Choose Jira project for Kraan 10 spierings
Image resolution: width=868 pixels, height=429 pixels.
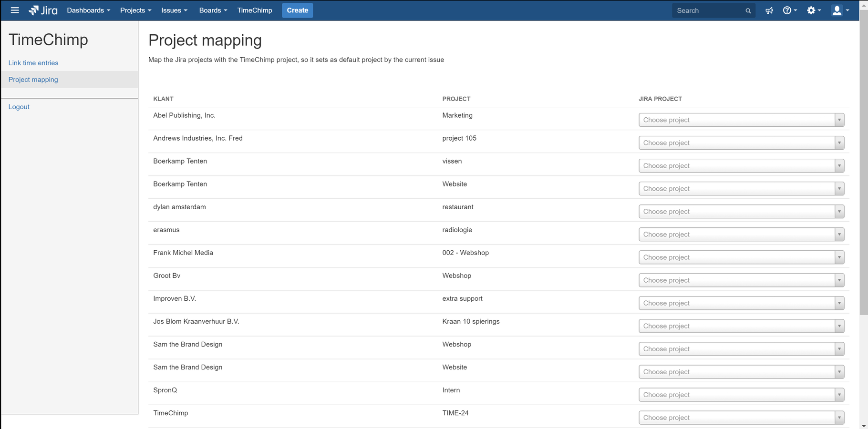point(741,326)
